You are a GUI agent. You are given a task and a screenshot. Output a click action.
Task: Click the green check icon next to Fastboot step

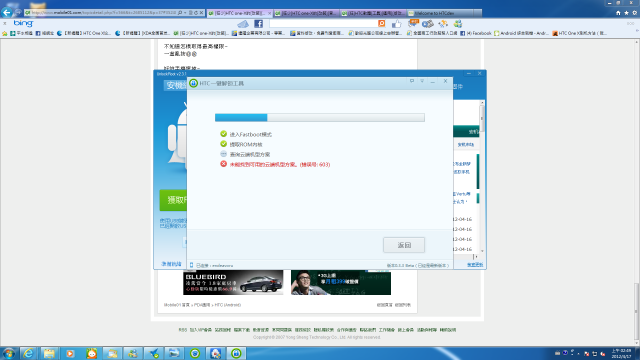tap(223, 134)
